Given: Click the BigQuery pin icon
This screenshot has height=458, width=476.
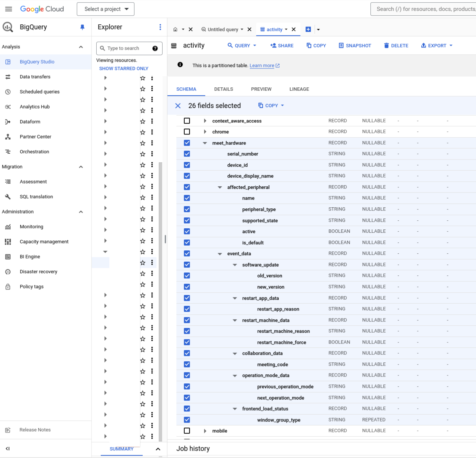Looking at the screenshot, I should (82, 27).
